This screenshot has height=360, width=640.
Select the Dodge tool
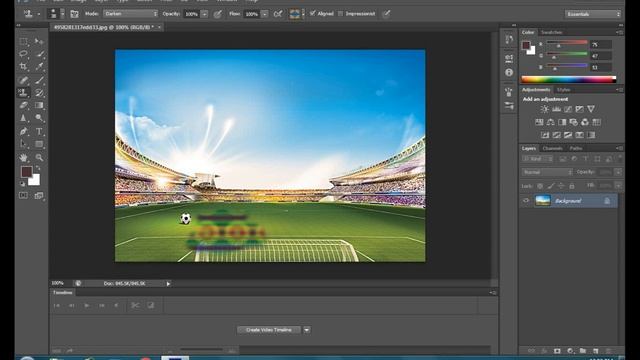(x=39, y=118)
